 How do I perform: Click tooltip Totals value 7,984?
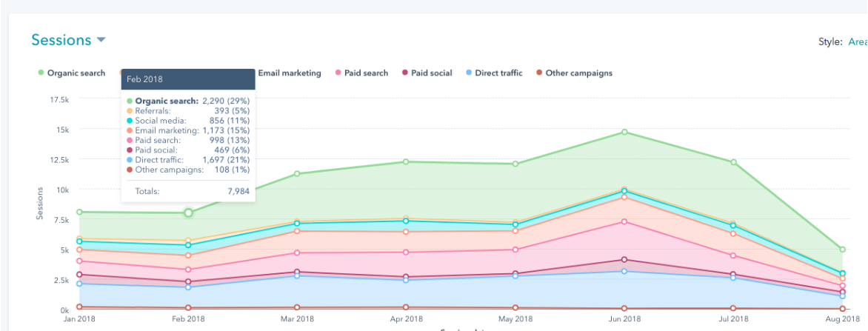pos(238,192)
